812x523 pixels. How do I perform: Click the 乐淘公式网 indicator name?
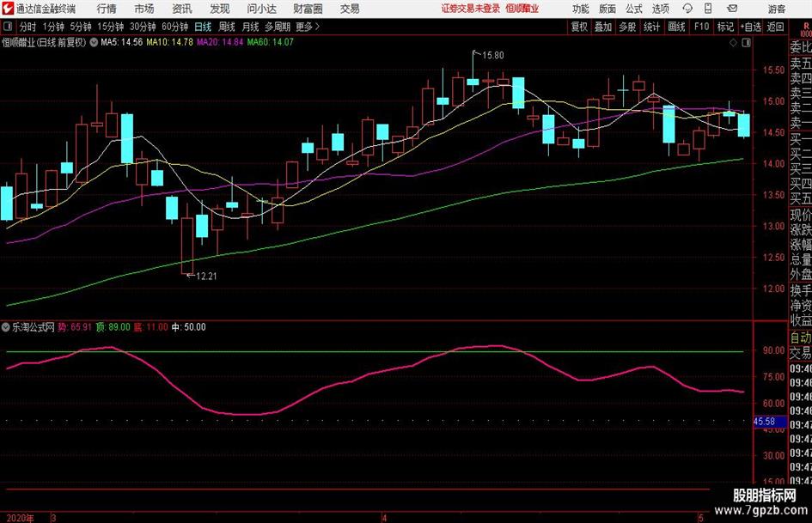[x=34, y=327]
